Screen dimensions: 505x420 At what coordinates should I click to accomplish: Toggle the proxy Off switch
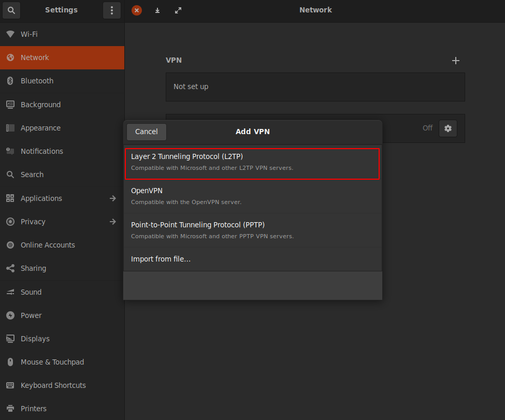pos(427,128)
